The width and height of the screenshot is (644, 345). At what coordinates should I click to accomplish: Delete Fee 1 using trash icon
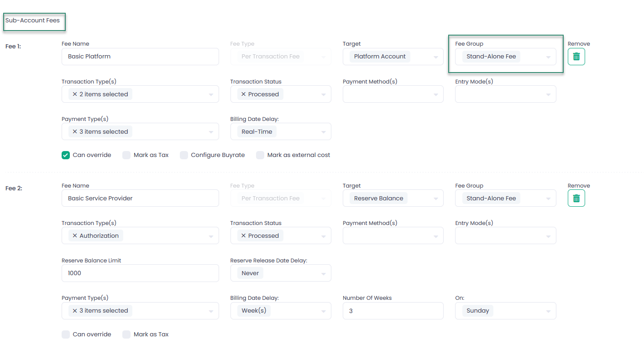576,57
